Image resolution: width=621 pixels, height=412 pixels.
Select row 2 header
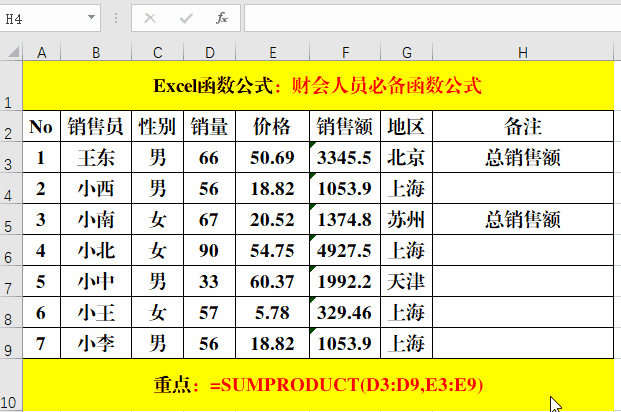click(11, 126)
